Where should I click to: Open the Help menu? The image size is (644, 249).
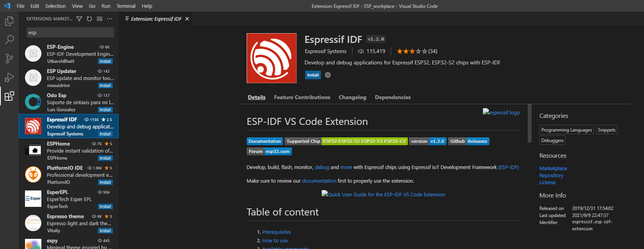147,6
